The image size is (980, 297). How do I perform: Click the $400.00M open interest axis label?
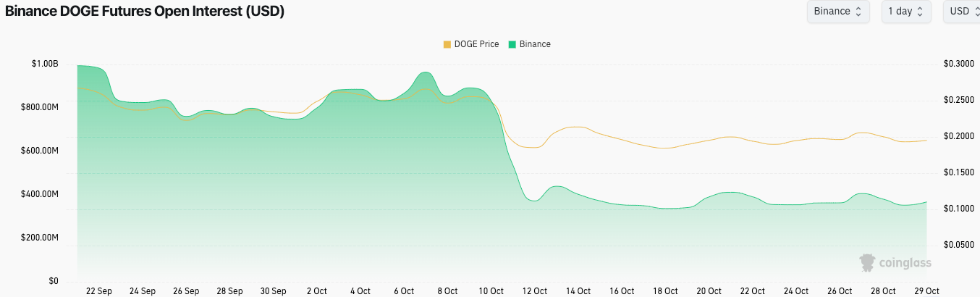pos(44,194)
